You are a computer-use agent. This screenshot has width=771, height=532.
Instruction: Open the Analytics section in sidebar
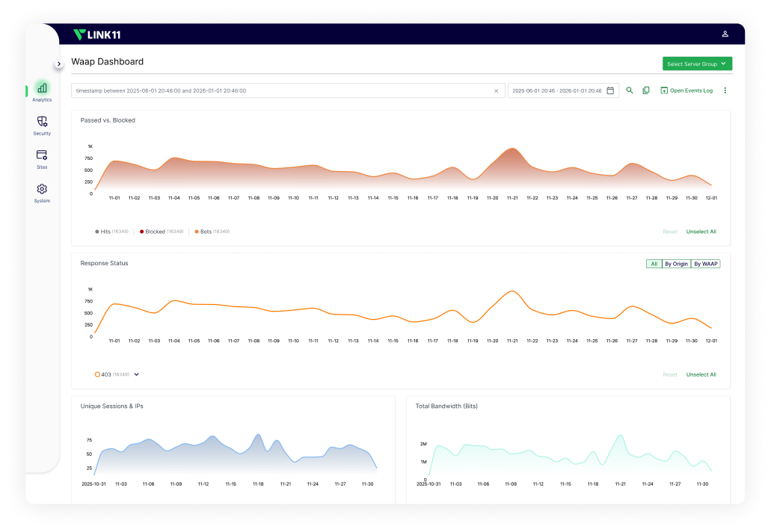(42, 90)
